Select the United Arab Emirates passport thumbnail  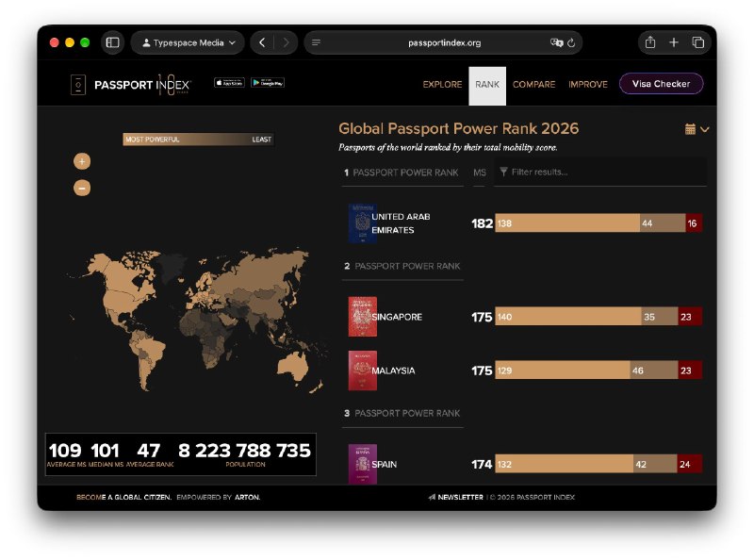[x=362, y=223]
